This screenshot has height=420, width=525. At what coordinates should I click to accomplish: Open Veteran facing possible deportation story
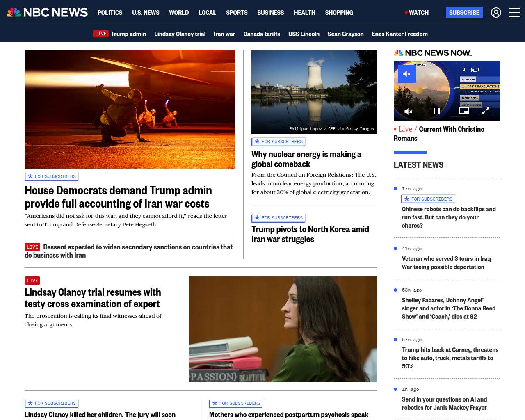click(x=446, y=263)
